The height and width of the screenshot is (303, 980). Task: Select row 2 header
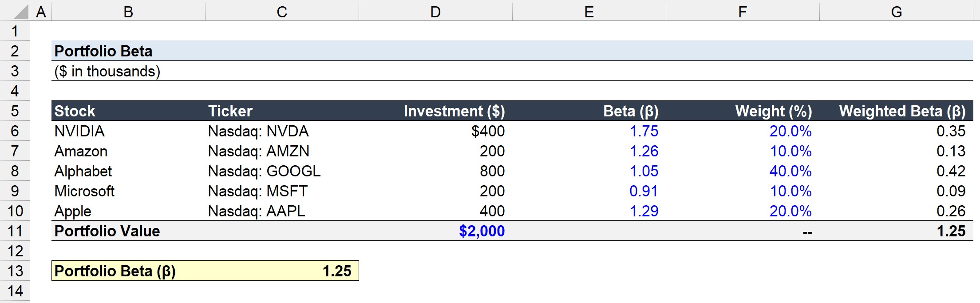point(15,51)
